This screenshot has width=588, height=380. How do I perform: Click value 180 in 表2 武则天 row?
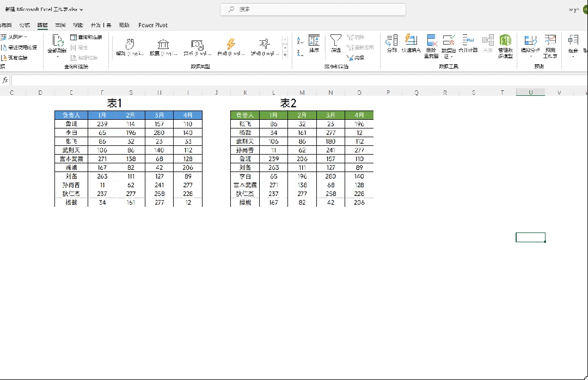coord(330,142)
